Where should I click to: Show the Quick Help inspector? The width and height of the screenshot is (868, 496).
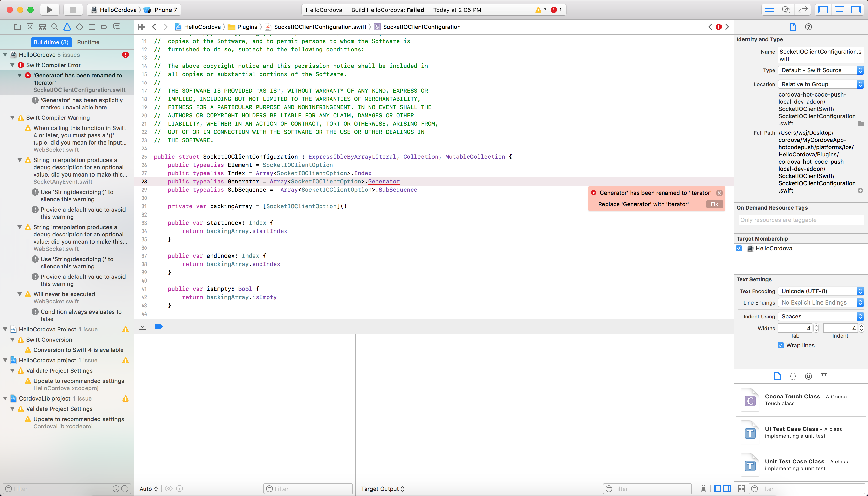(809, 27)
